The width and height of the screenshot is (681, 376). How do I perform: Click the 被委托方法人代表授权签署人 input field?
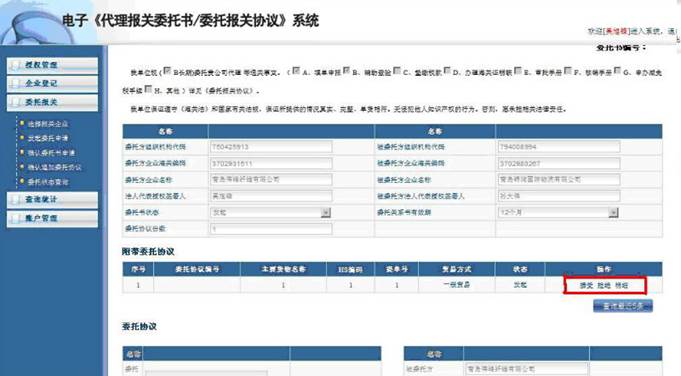tap(559, 196)
